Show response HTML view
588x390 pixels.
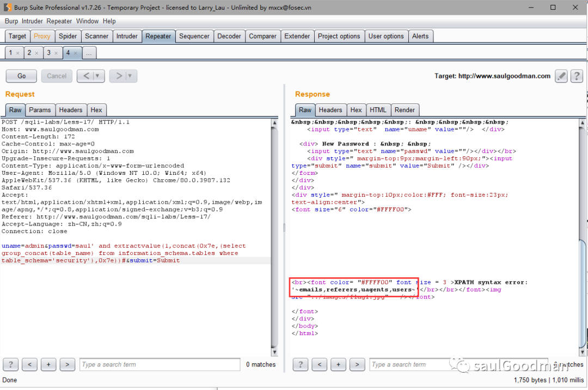click(x=378, y=110)
